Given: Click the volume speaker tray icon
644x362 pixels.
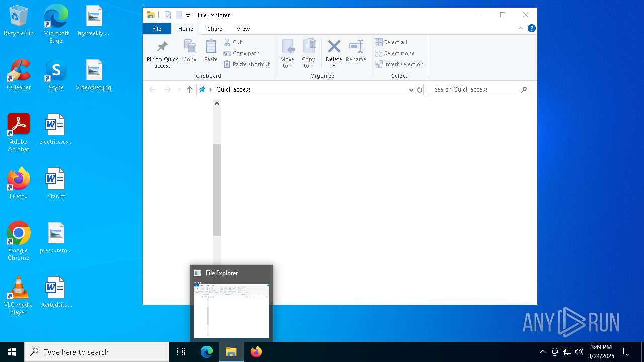Looking at the screenshot, I should [x=579, y=352].
